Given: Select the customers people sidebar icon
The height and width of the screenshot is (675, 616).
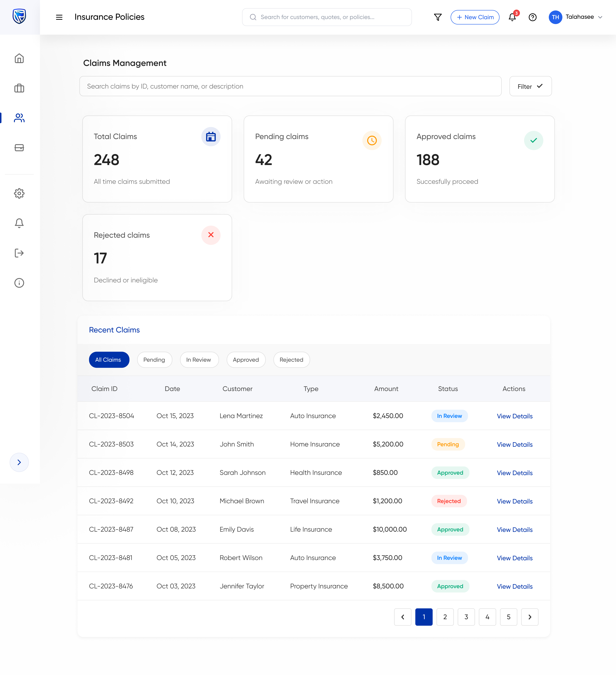Looking at the screenshot, I should click(x=19, y=118).
